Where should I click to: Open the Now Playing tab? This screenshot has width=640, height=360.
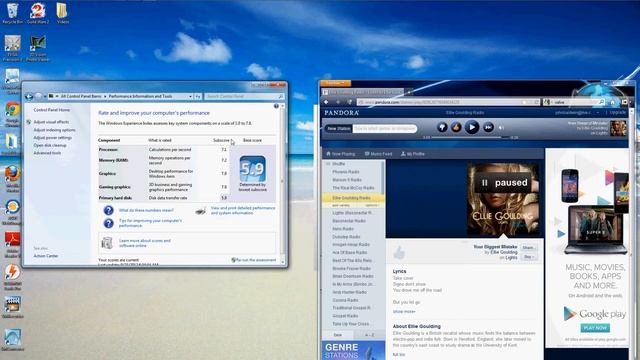pos(340,154)
